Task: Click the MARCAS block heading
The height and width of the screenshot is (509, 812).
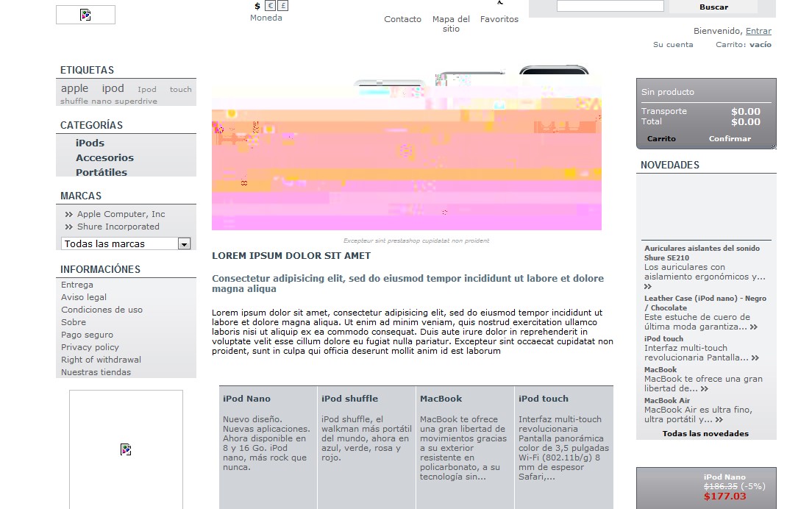Action: click(x=81, y=196)
